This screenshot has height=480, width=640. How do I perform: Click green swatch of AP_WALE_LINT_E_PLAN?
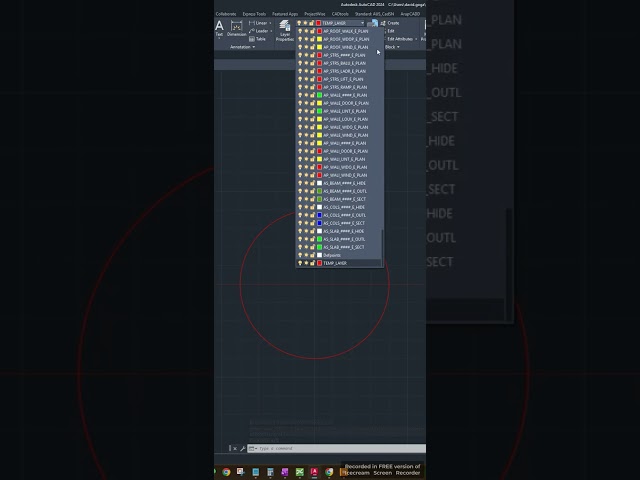[x=320, y=111]
